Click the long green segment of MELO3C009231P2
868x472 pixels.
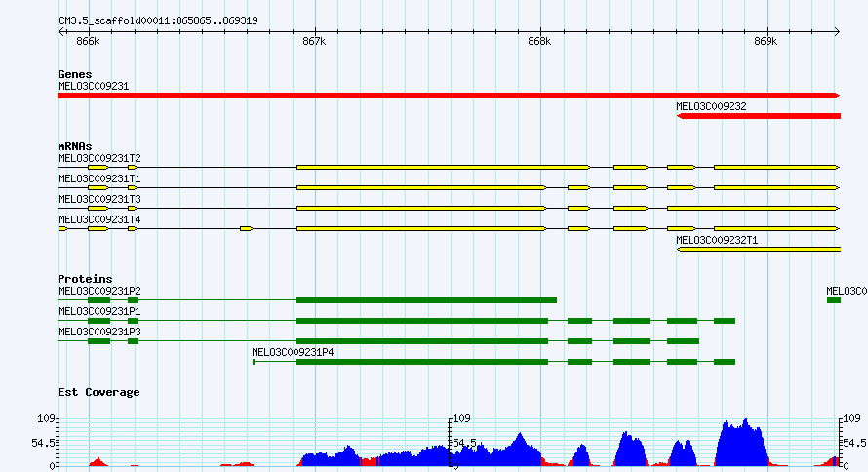(426, 300)
